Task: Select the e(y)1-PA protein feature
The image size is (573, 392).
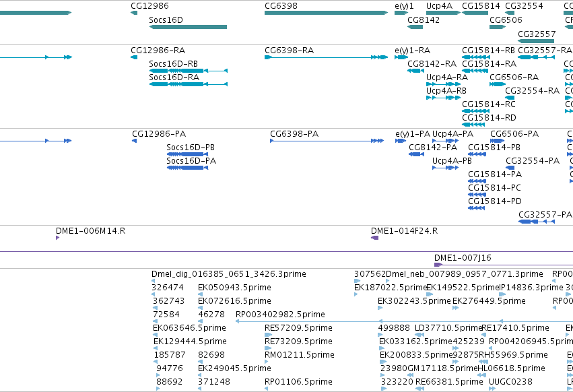Action: pos(401,141)
